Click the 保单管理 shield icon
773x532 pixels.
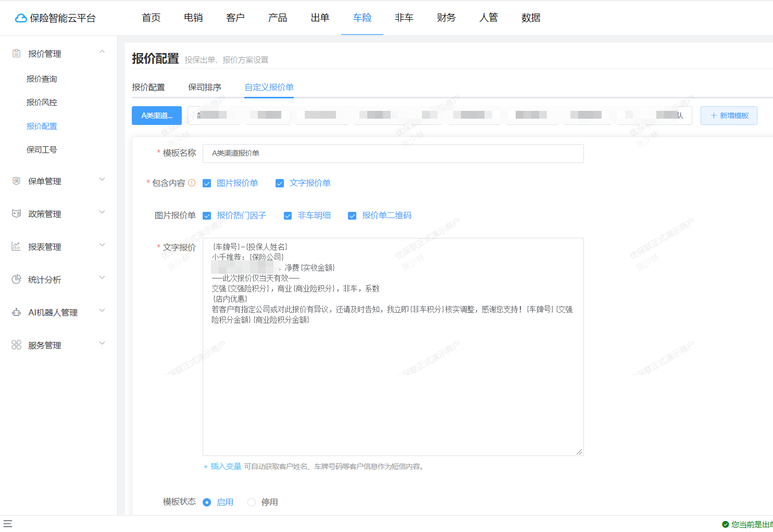pyautogui.click(x=16, y=181)
